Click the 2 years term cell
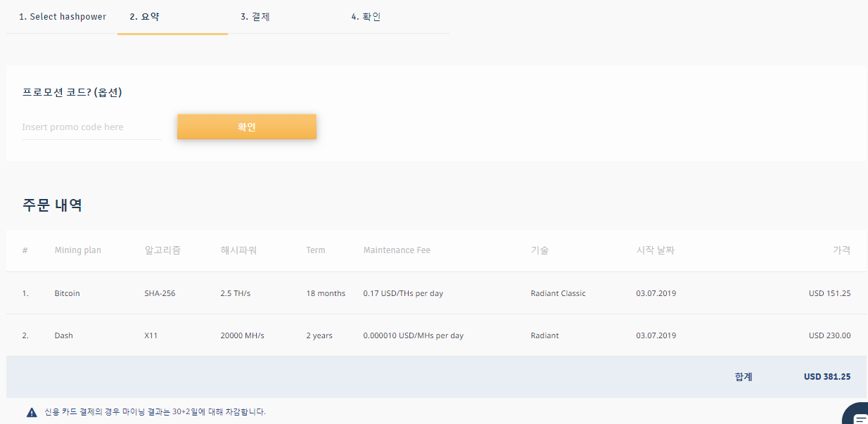Image resolution: width=868 pixels, height=424 pixels. pyautogui.click(x=319, y=335)
